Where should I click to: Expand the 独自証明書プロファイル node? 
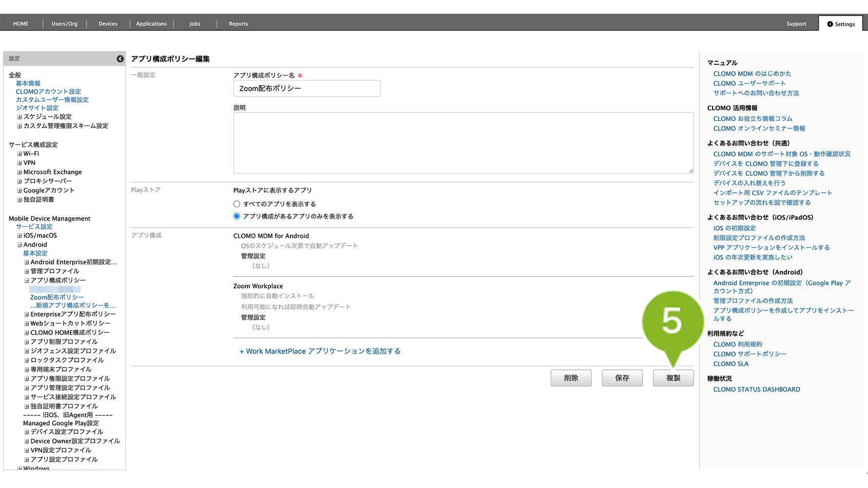tap(27, 407)
